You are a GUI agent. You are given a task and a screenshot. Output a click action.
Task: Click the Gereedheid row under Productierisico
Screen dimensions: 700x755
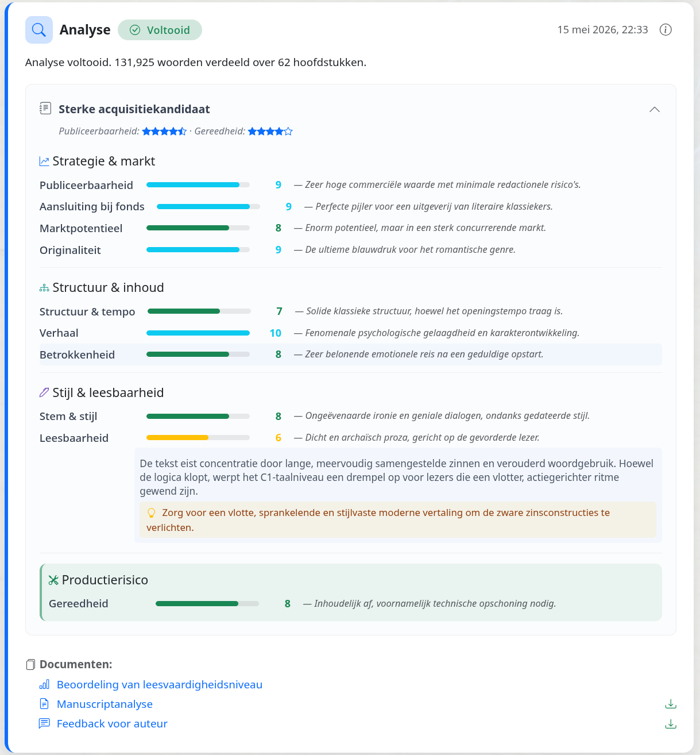click(350, 604)
